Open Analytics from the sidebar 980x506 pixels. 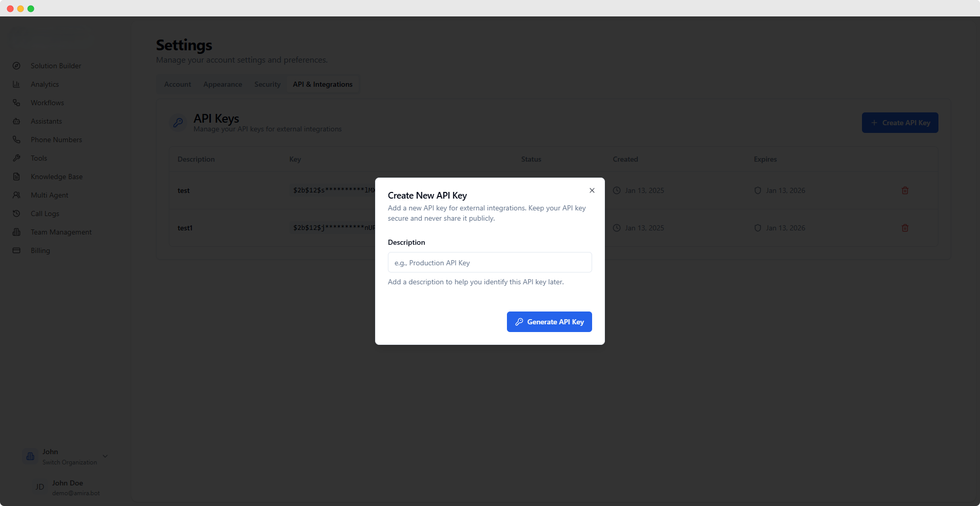(x=45, y=84)
